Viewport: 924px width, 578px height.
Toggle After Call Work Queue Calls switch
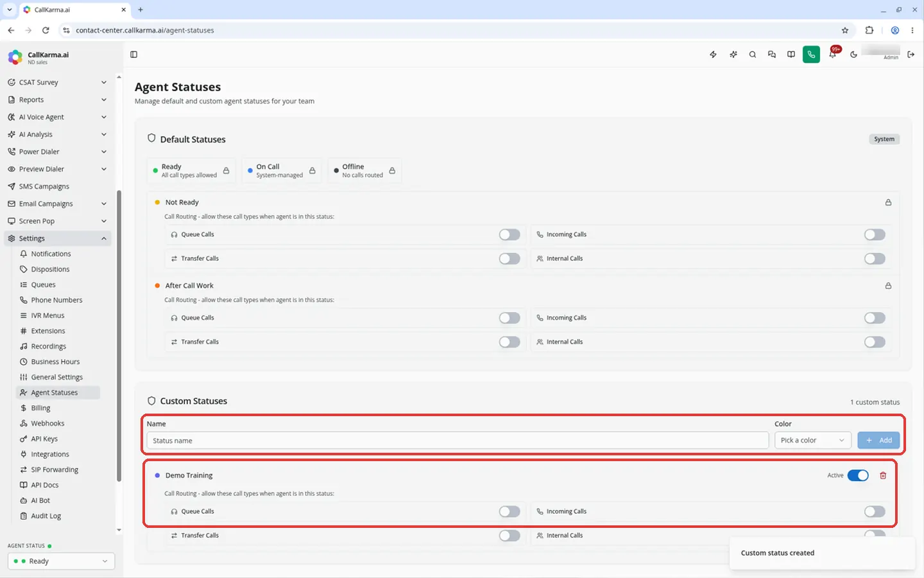tap(509, 318)
